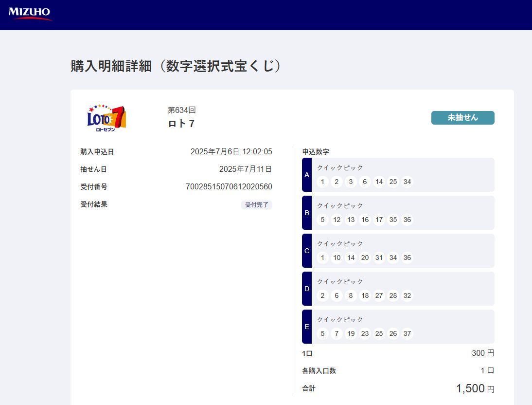Click the 未抽せん status badge
Screen dimensions: 532x405
(462, 118)
